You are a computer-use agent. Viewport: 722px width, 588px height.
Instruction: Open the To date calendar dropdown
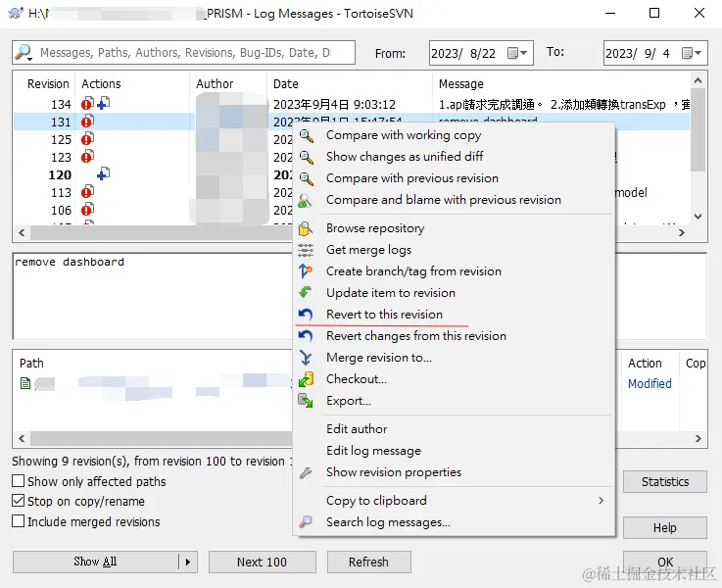tap(692, 53)
